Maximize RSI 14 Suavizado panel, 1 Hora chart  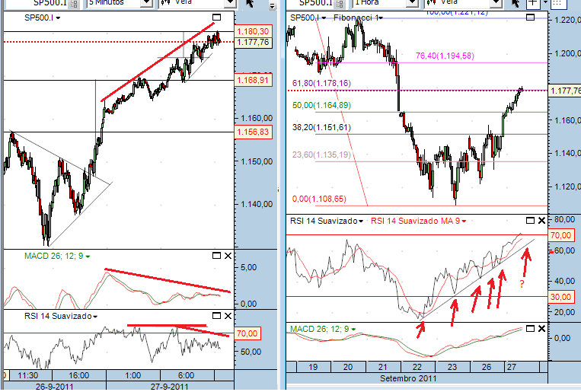click(x=530, y=221)
